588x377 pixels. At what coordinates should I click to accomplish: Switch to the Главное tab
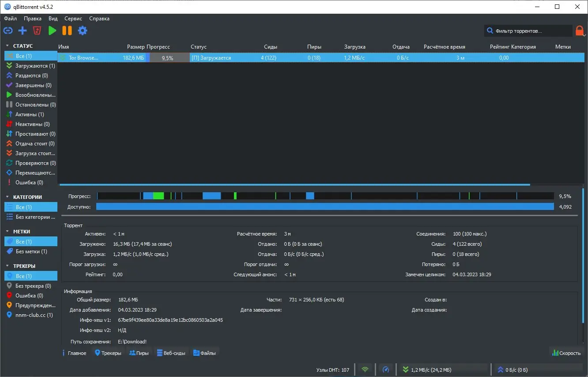(75, 353)
